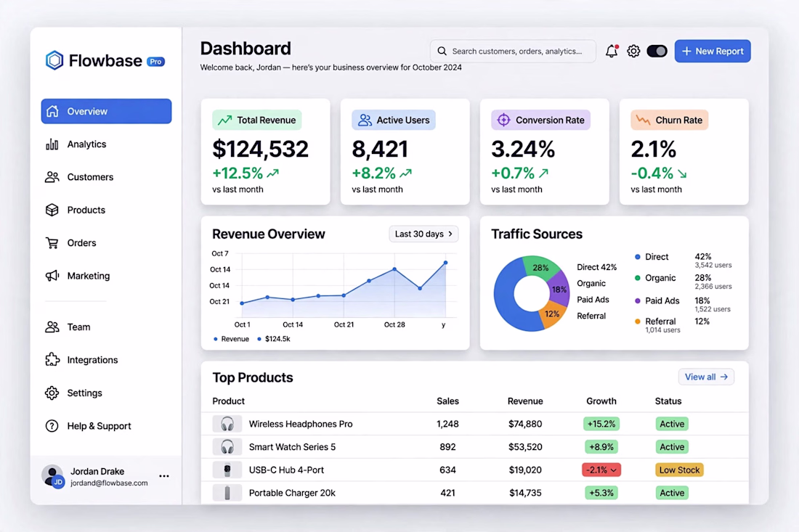Click the 8,421 active users value
Viewport: 799px width, 532px height.
click(x=380, y=150)
